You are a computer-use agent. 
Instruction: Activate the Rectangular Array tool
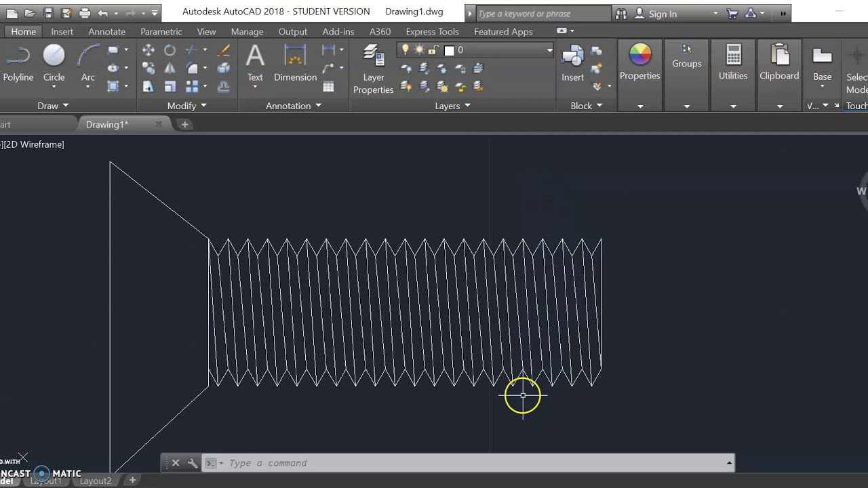tap(192, 86)
